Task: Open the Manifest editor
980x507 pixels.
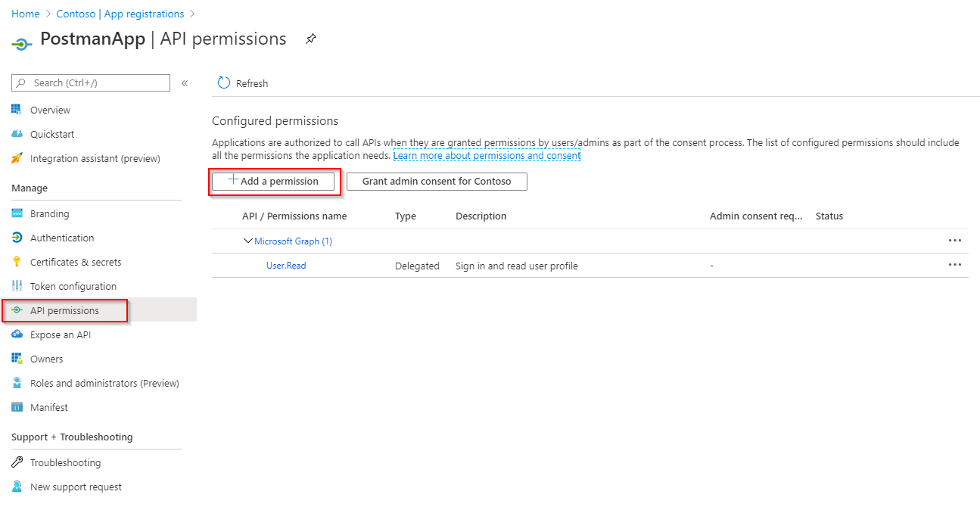Action: point(49,407)
